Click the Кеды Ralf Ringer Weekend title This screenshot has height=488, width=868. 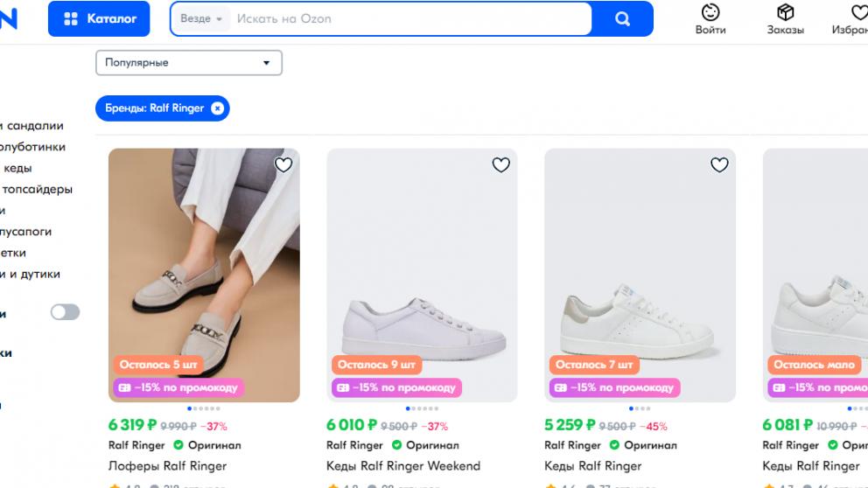coord(403,466)
